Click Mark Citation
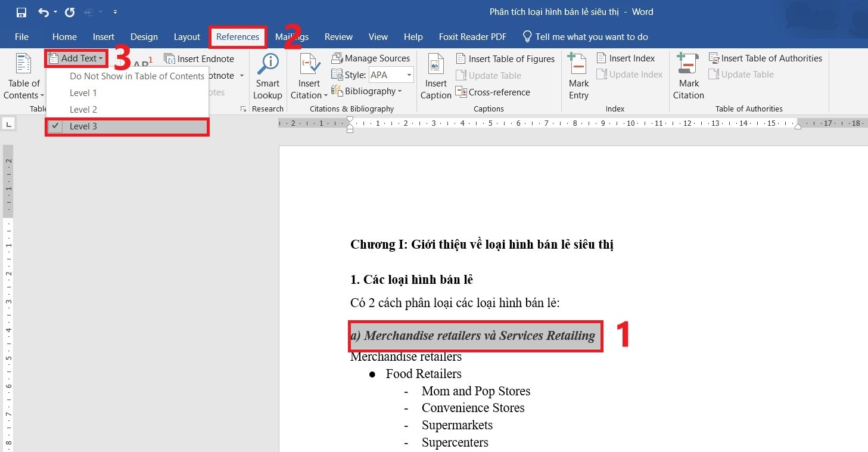 pos(689,77)
